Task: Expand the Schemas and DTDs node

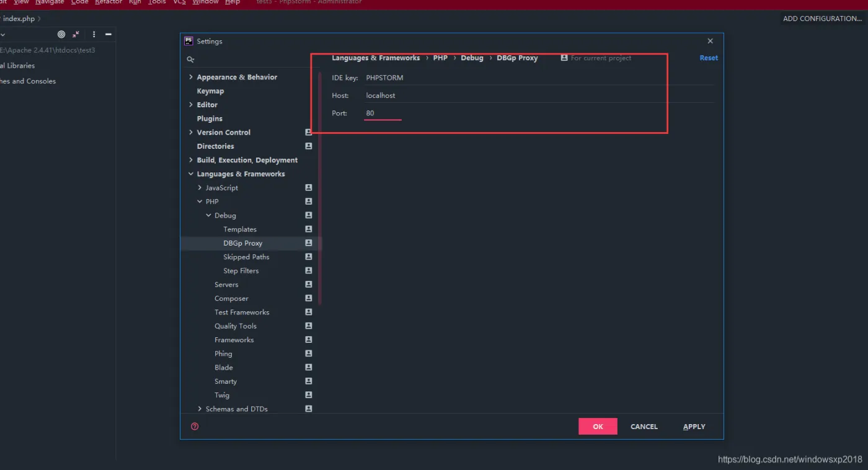Action: click(x=200, y=409)
